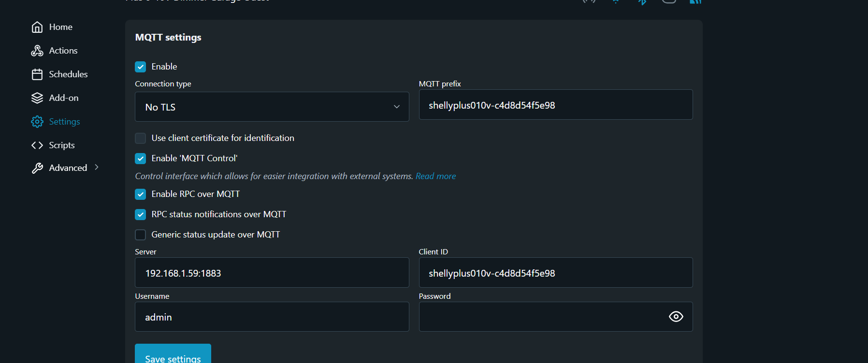Open the Connection type dropdown showing No TLS
The height and width of the screenshot is (363, 868).
[x=272, y=107]
